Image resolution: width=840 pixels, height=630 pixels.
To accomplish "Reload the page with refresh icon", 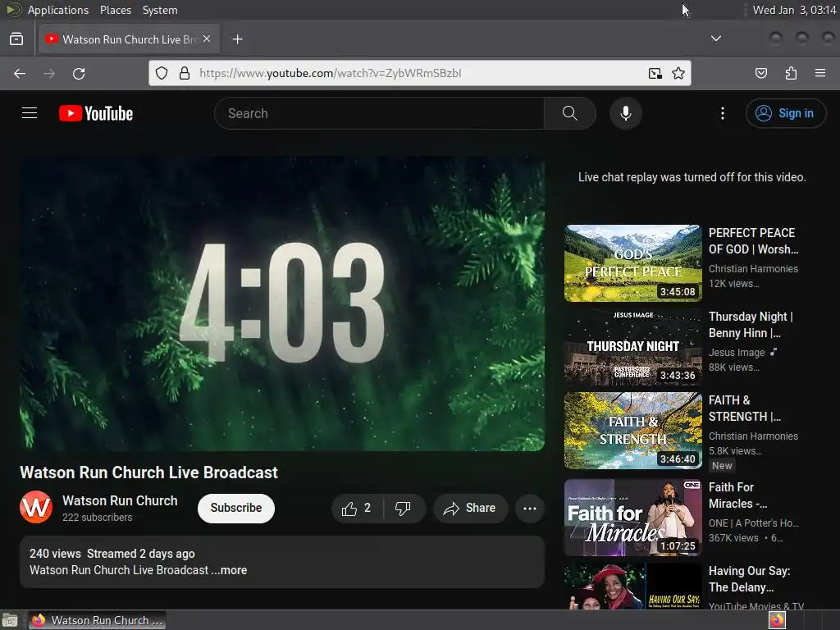I will [79, 73].
